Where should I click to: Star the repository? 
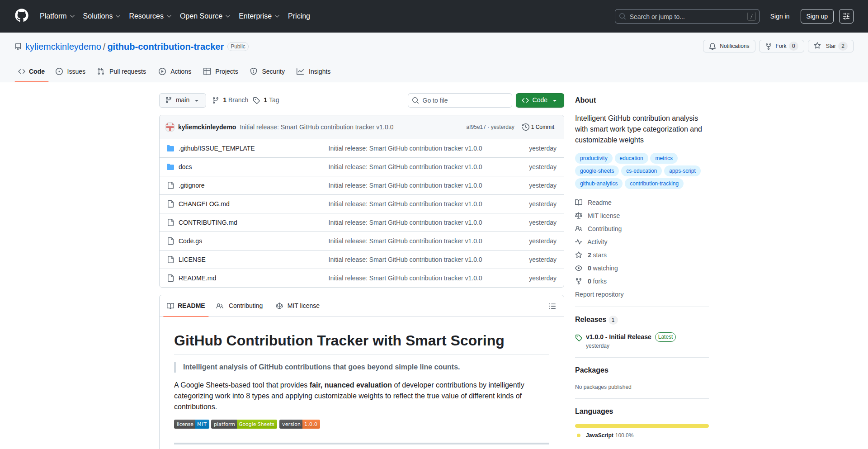point(830,46)
